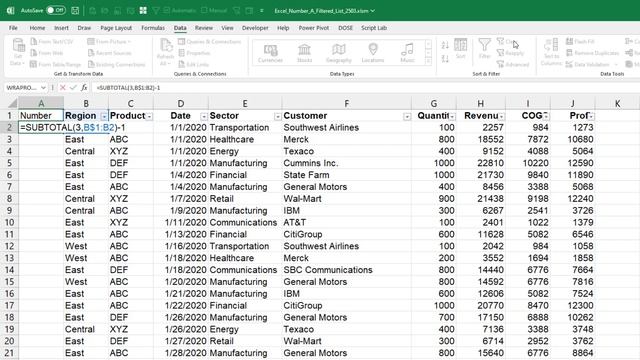Click Properties in Queries group
The image size is (640, 360).
(194, 53)
